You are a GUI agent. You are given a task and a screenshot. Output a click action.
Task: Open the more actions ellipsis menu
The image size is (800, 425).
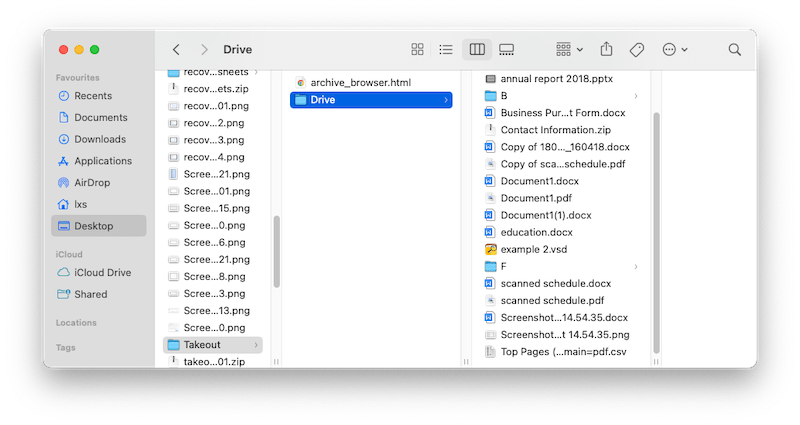(675, 49)
